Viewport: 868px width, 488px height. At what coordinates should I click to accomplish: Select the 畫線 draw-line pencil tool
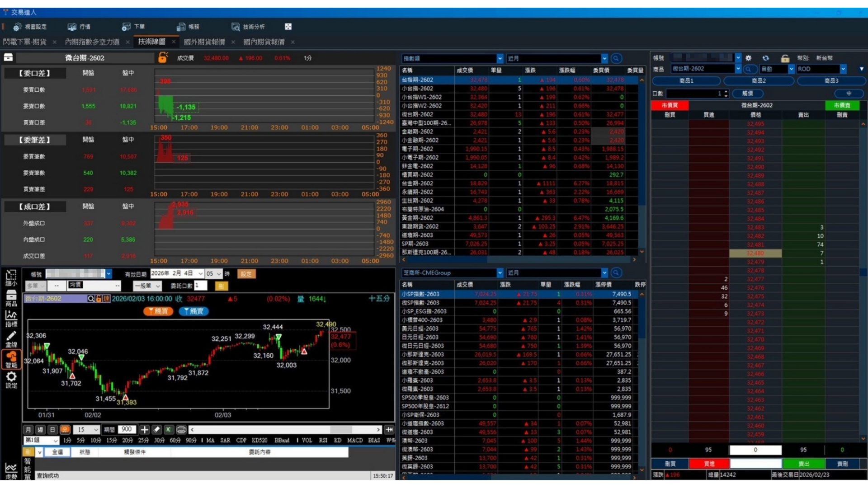(x=11, y=339)
